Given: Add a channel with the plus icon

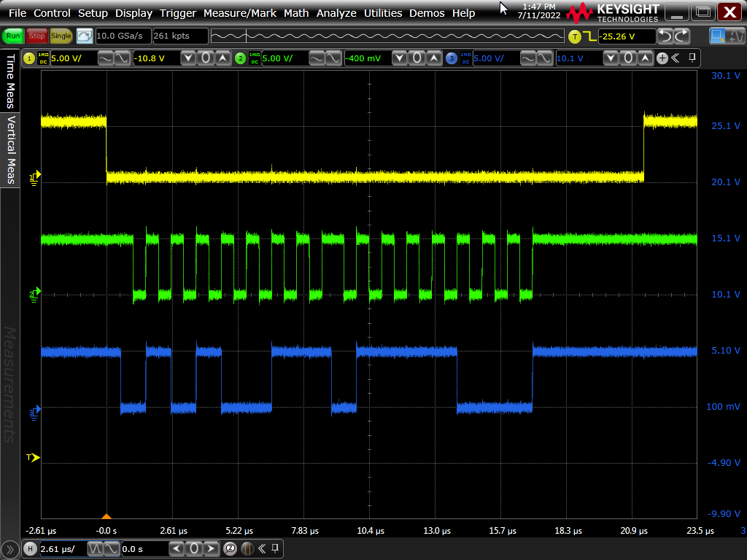Looking at the screenshot, I should [x=662, y=58].
